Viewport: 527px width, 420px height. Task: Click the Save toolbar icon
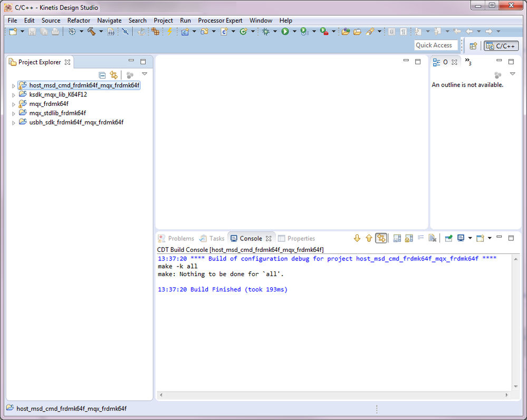pos(32,32)
